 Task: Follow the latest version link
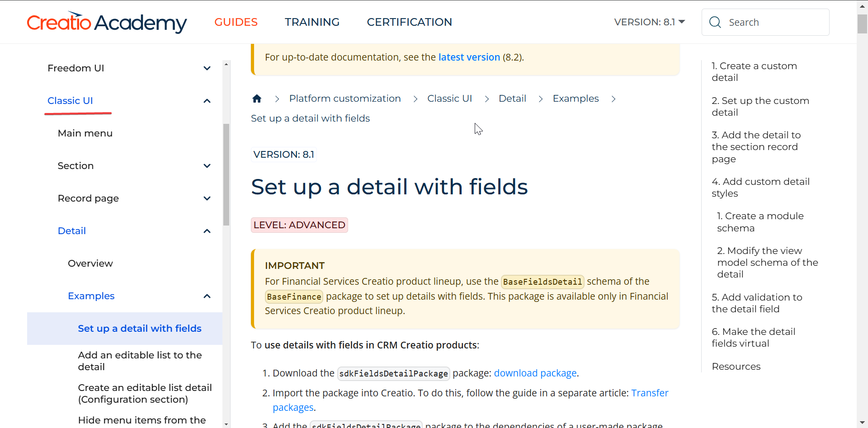[x=469, y=57]
